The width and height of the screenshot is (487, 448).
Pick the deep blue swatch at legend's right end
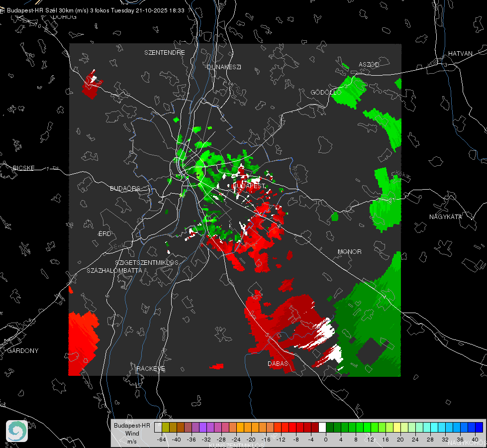479,427
